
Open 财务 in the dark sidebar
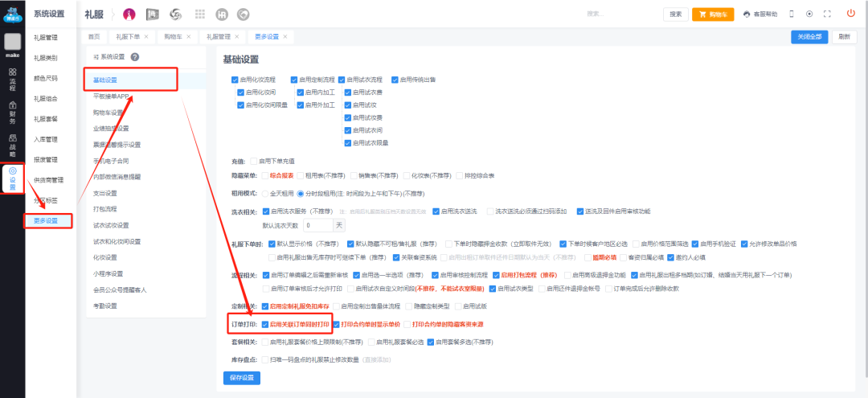coord(12,113)
